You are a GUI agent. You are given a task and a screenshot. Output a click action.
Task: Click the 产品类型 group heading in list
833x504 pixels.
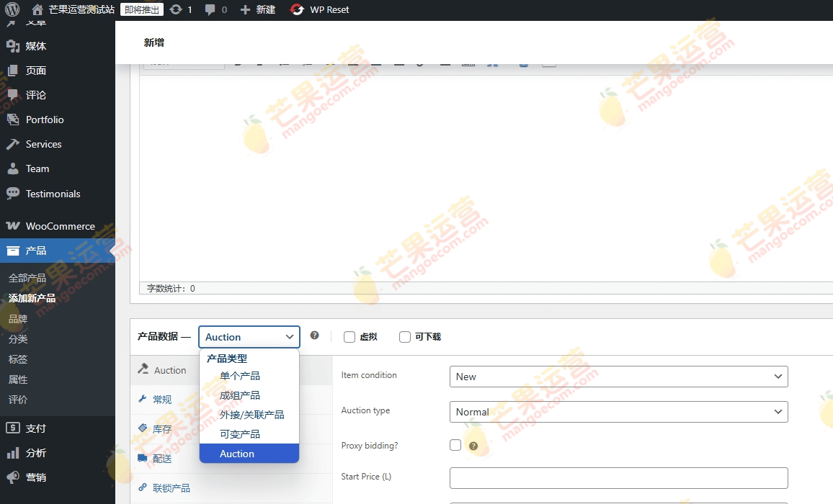pos(227,359)
